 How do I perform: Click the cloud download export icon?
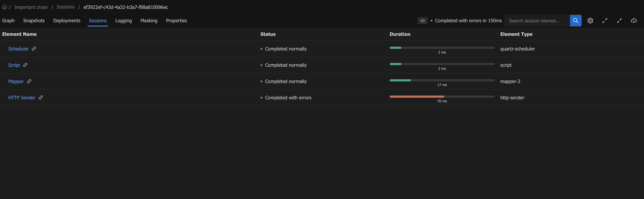pos(634,21)
